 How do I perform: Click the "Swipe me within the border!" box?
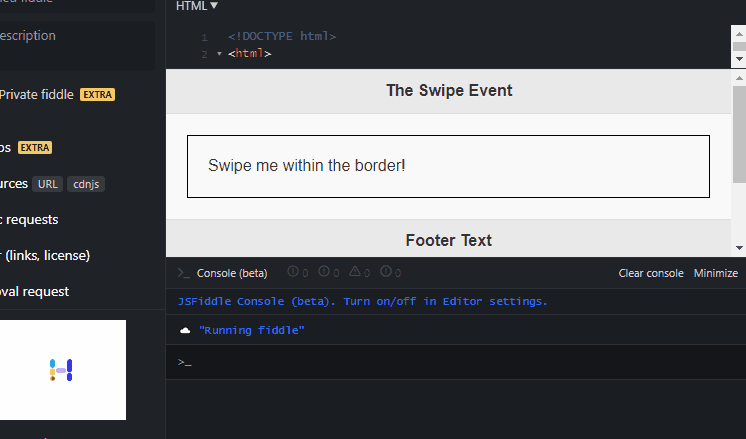coord(448,166)
